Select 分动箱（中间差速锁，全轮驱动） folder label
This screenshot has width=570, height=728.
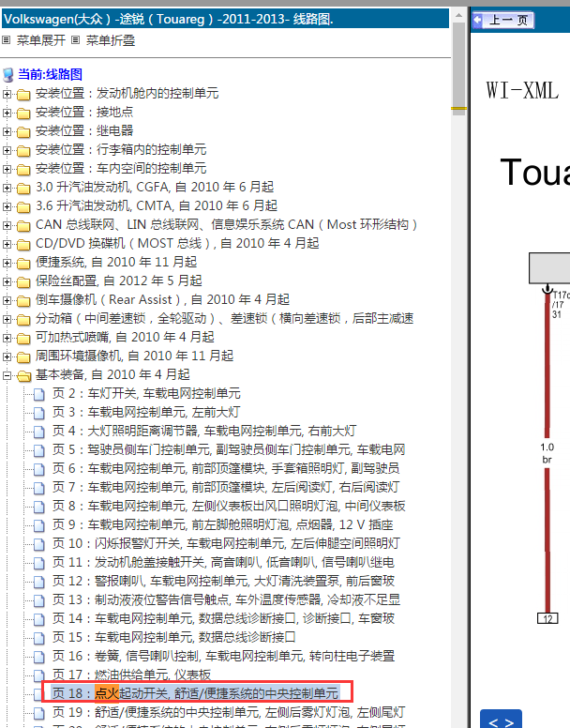tap(224, 319)
